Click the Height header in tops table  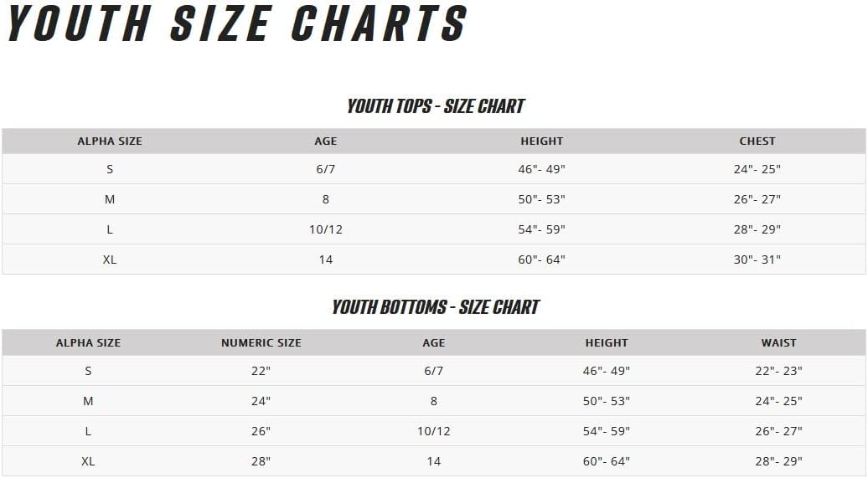(x=541, y=141)
